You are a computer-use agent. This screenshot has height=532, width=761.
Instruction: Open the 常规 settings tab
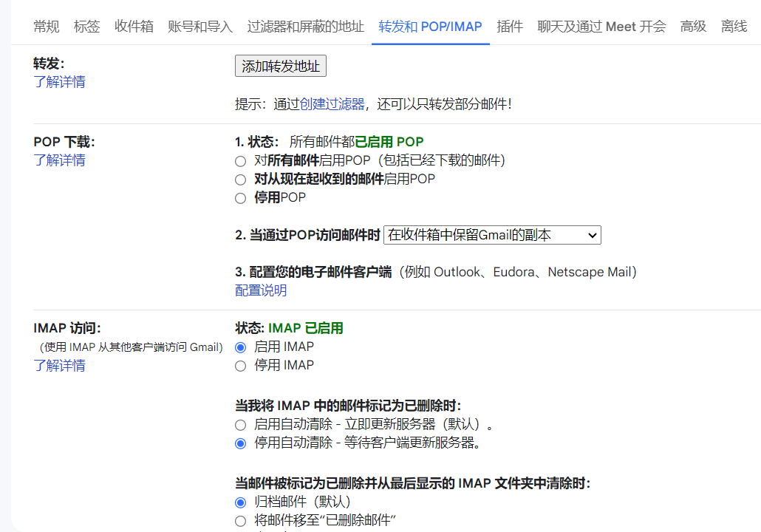coord(47,27)
